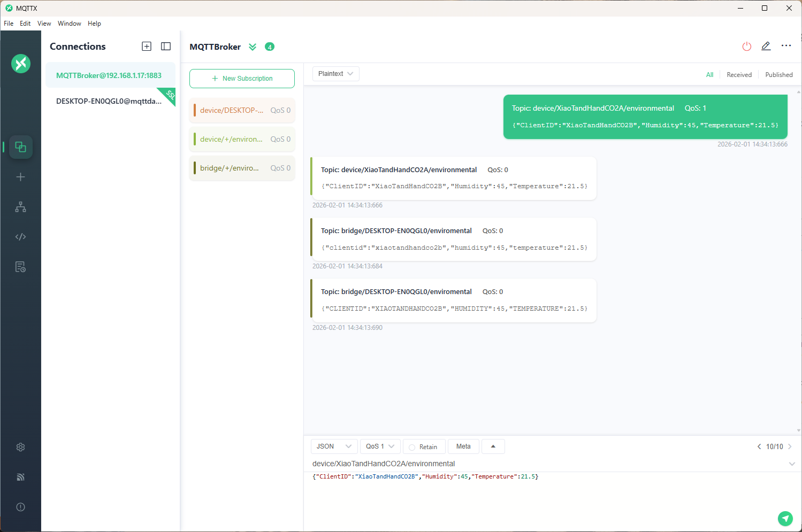Click the orange device/DESKTOP subscription color bar
Image resolution: width=802 pixels, height=532 pixels.
pos(195,110)
